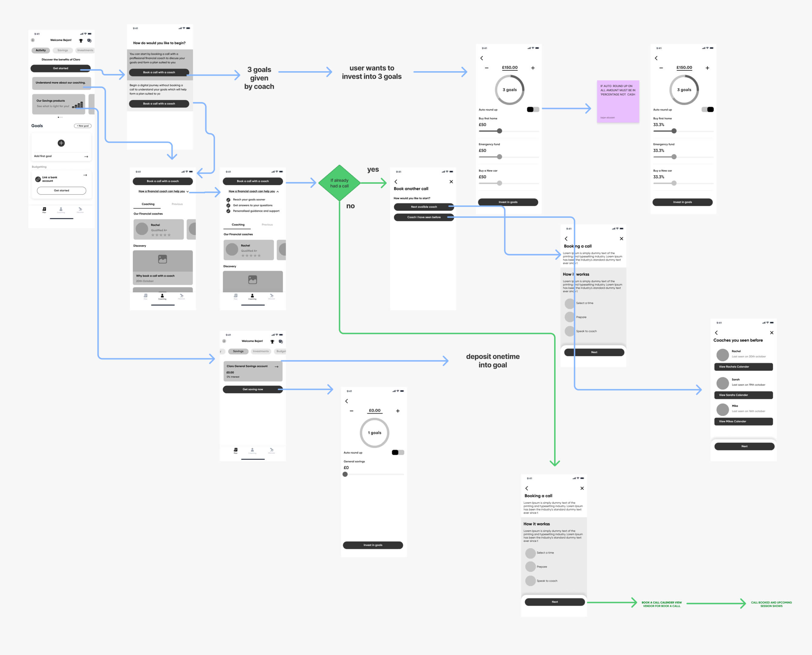Click arrow on Claro General Savings account card
The height and width of the screenshot is (655, 812).
(x=277, y=367)
